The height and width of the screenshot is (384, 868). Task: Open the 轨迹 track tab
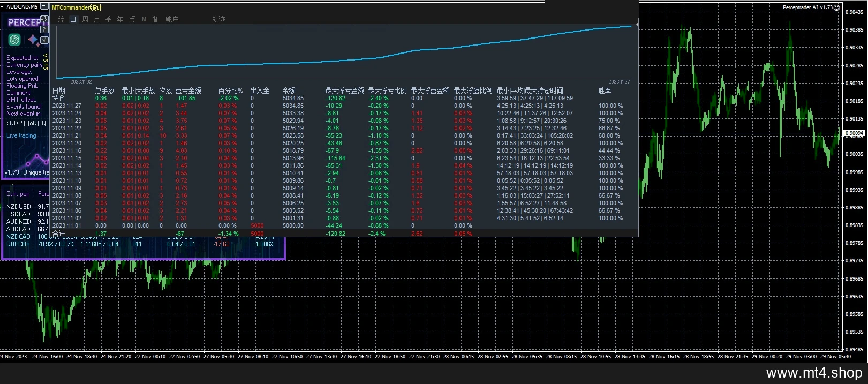coord(218,19)
